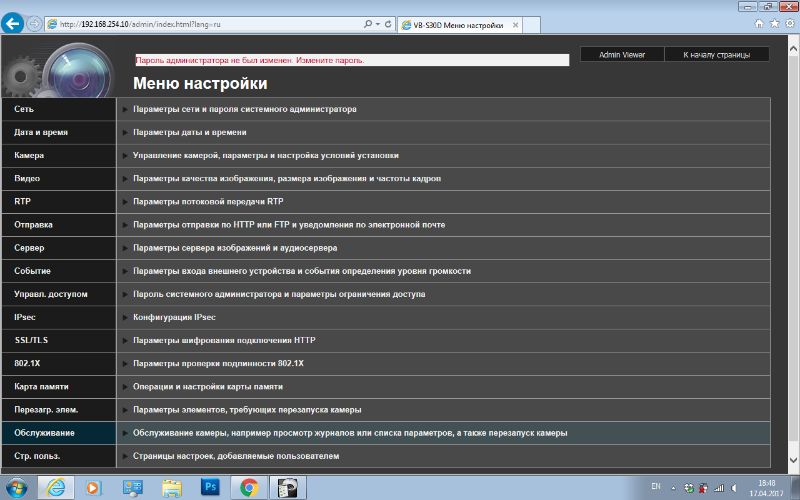Viewport: 800px width, 500px height.
Task: Open the Камера settings section
Action: pyautogui.click(x=59, y=156)
